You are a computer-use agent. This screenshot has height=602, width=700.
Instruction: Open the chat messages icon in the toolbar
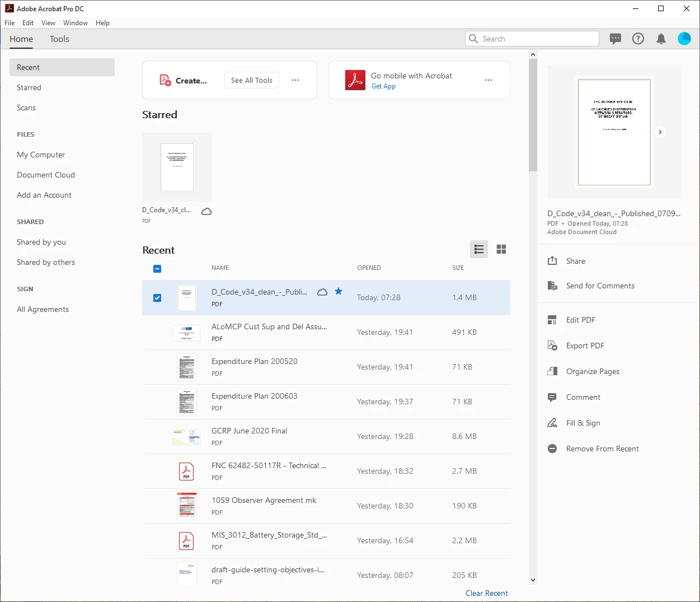tap(616, 39)
